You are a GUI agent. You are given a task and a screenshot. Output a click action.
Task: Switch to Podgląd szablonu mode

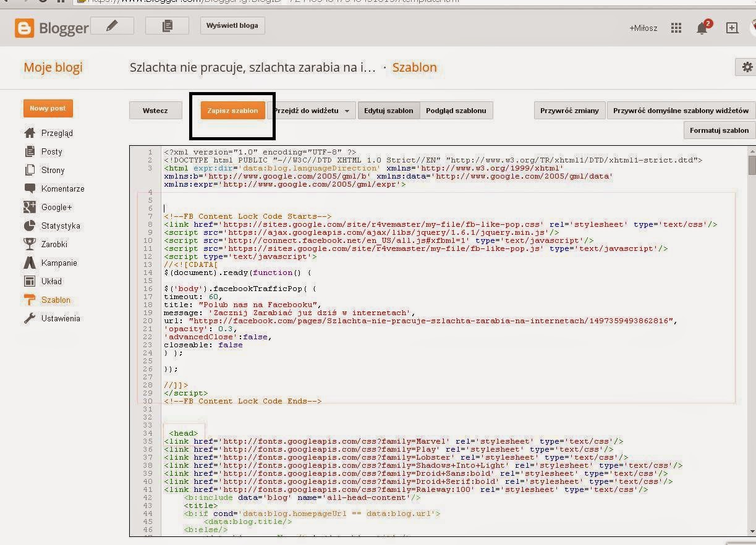pos(456,111)
